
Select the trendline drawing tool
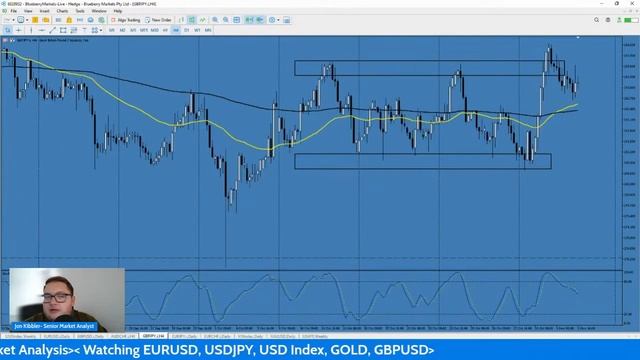[52, 30]
